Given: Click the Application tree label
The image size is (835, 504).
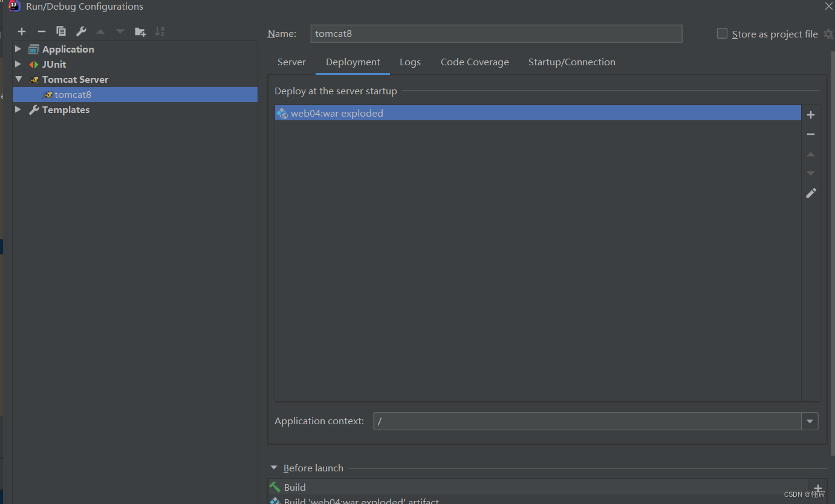Looking at the screenshot, I should click(x=68, y=50).
